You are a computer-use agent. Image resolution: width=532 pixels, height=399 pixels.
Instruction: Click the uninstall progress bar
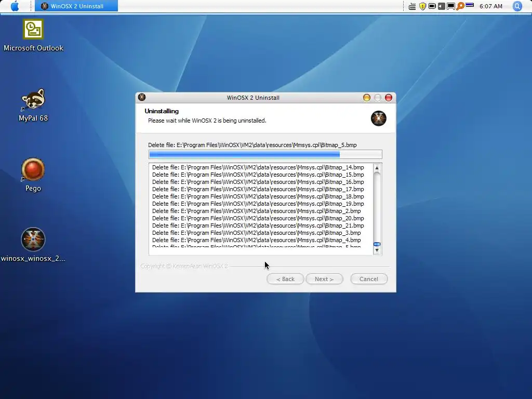click(x=265, y=154)
